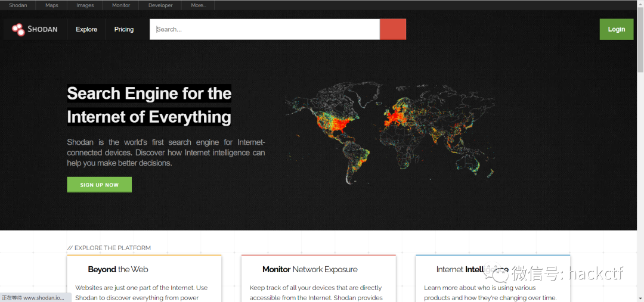Screen dimensions: 644x302
Task: Open the Monitor tab in top bar
Action: (x=120, y=5)
